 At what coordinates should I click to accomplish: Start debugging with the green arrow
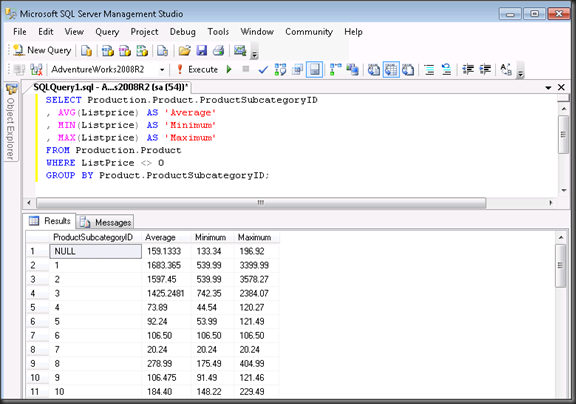(229, 69)
